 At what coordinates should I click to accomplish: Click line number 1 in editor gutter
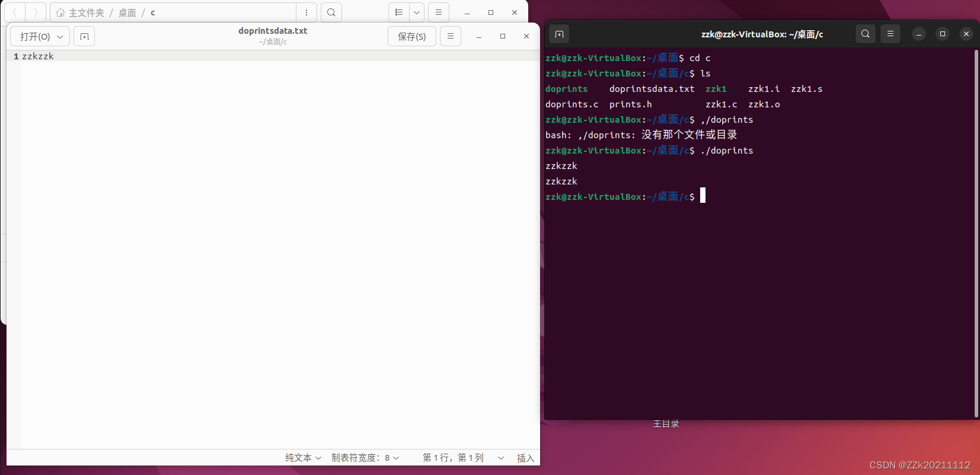[x=16, y=56]
